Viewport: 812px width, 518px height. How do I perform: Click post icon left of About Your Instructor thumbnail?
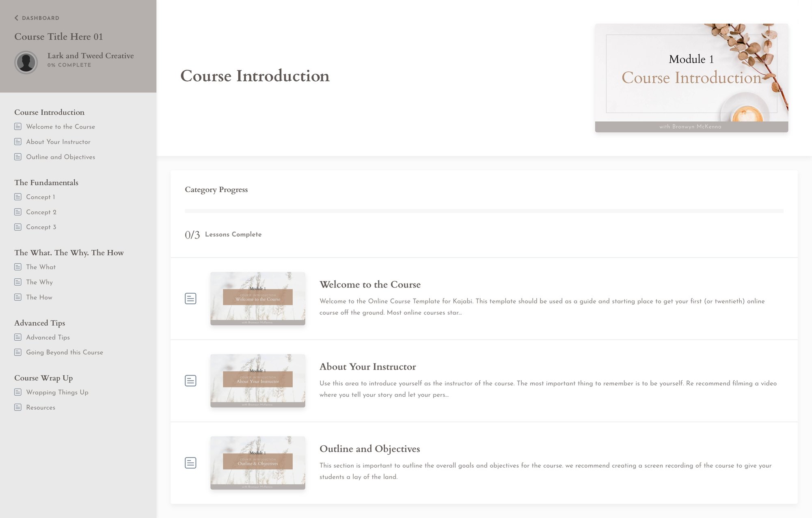tap(190, 380)
